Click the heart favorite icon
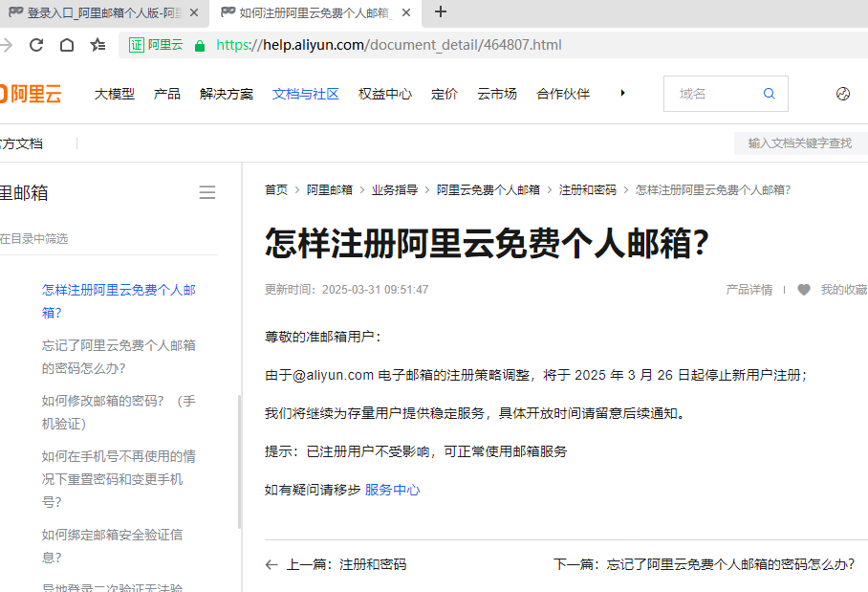 804,290
